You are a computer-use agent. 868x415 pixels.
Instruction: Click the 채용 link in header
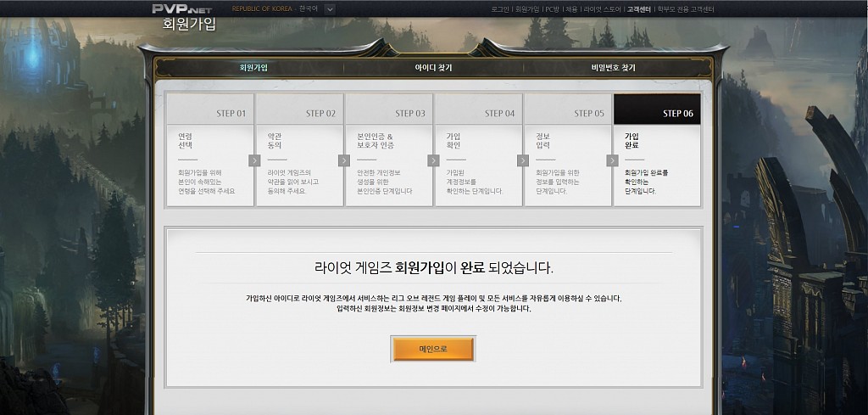(x=572, y=9)
